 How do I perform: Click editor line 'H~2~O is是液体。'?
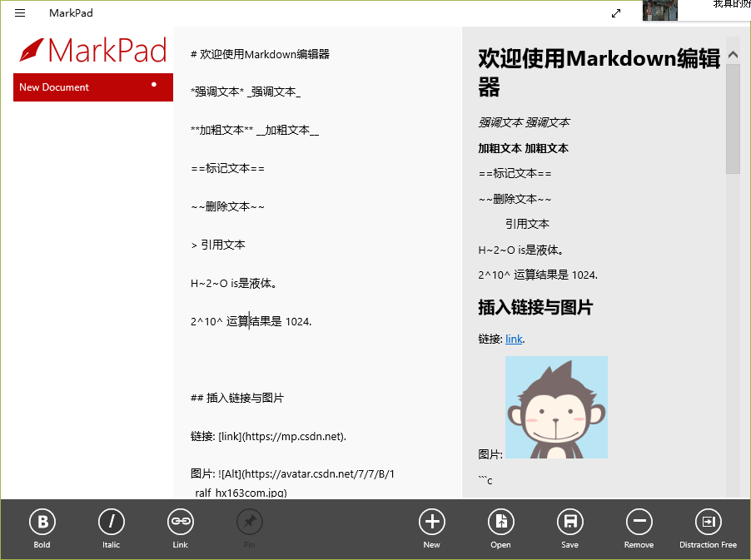click(234, 283)
